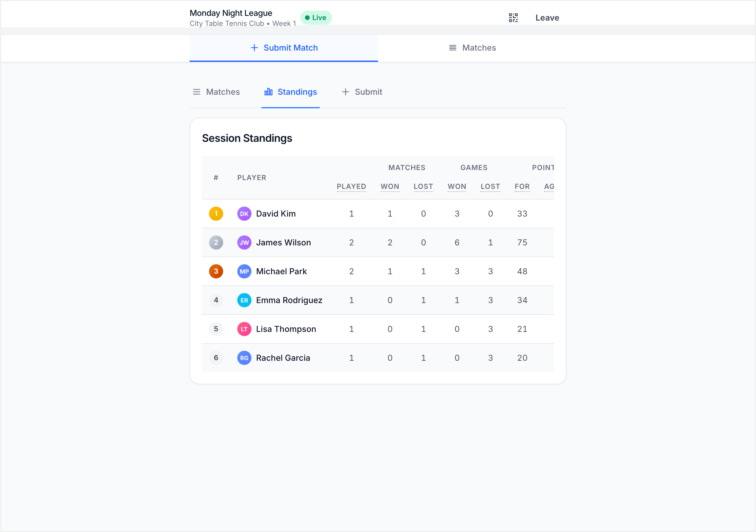Select the Standings sub-tab
756x532 pixels.
coord(290,92)
